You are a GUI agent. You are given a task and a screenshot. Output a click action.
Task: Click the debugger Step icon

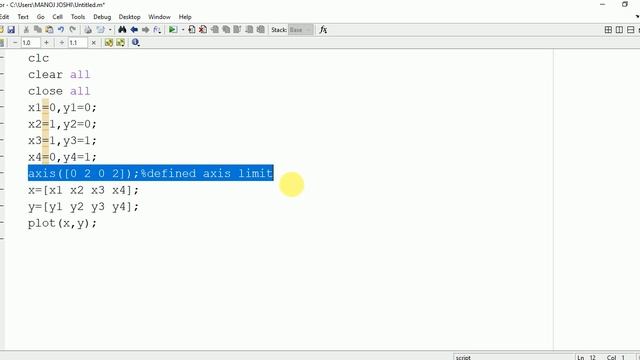[214, 30]
